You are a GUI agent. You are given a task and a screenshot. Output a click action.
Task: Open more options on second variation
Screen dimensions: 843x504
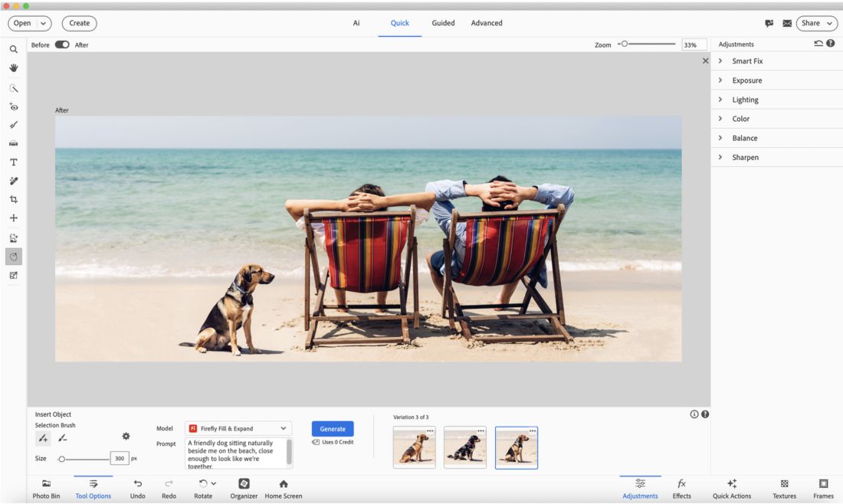pyautogui.click(x=481, y=431)
